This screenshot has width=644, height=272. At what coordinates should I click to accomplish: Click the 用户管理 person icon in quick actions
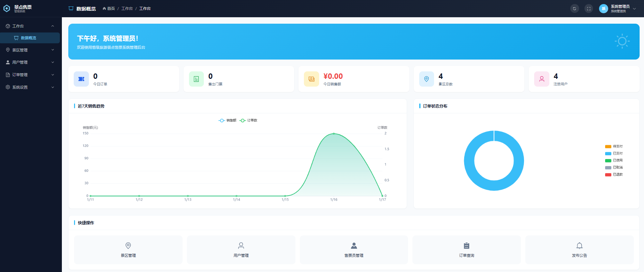click(241, 246)
